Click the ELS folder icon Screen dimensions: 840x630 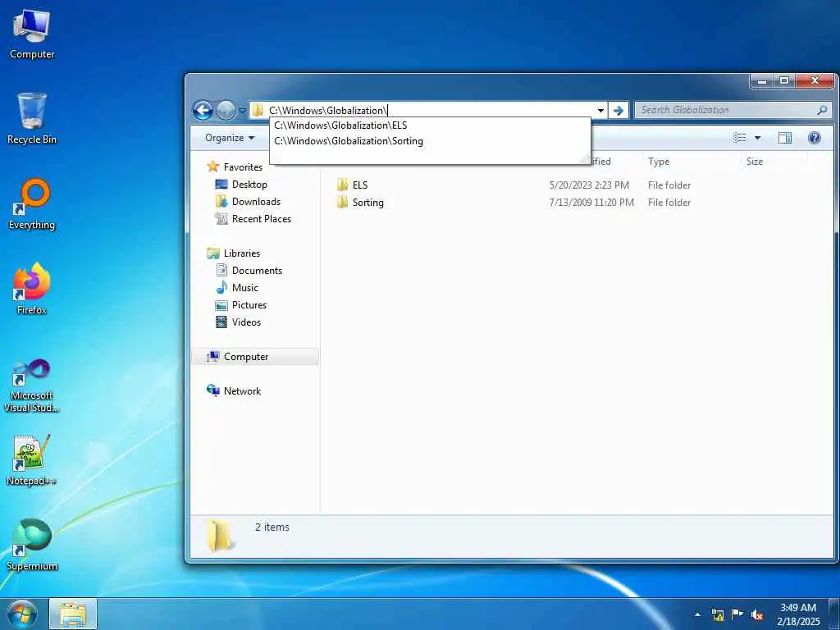tap(342, 185)
